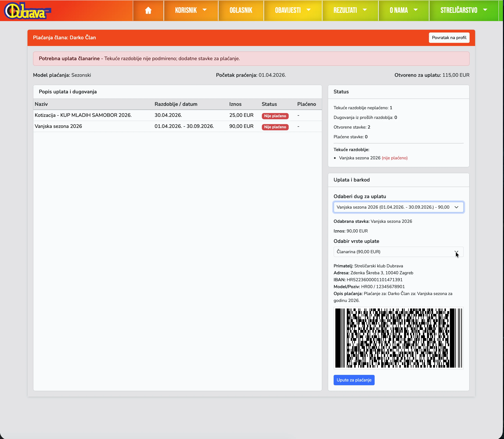Screen dimensions: 504x439
Task: Click the payment barcode image
Action: pyautogui.click(x=398, y=338)
